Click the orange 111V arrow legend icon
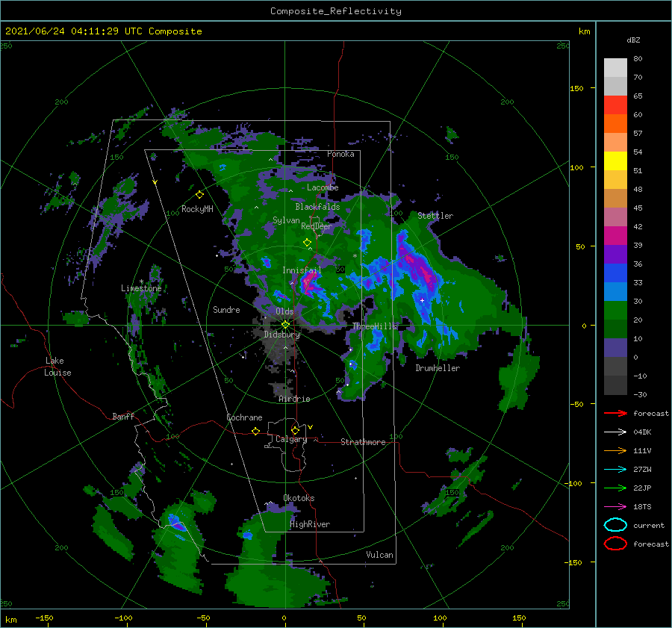672x628 pixels. click(x=615, y=450)
